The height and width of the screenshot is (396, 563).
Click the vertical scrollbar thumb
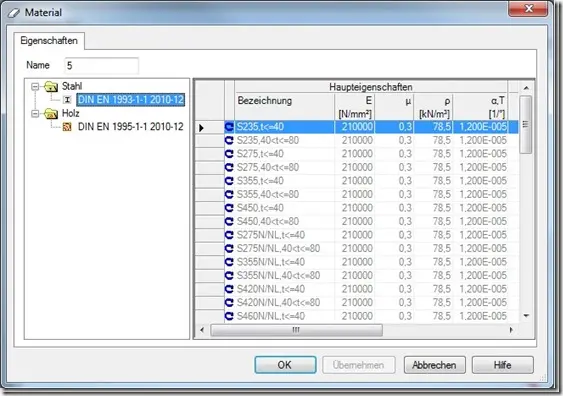point(526,125)
